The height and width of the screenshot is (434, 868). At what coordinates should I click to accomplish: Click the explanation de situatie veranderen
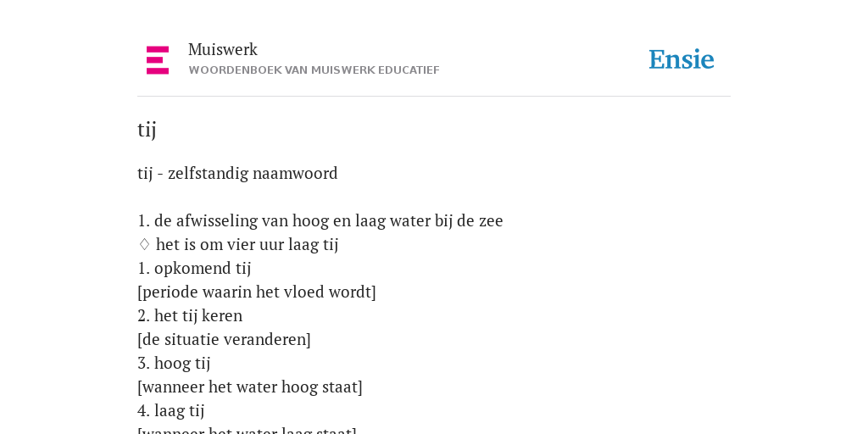point(224,339)
